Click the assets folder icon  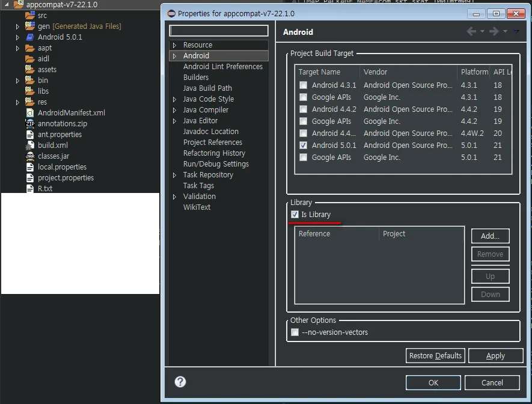[x=30, y=69]
